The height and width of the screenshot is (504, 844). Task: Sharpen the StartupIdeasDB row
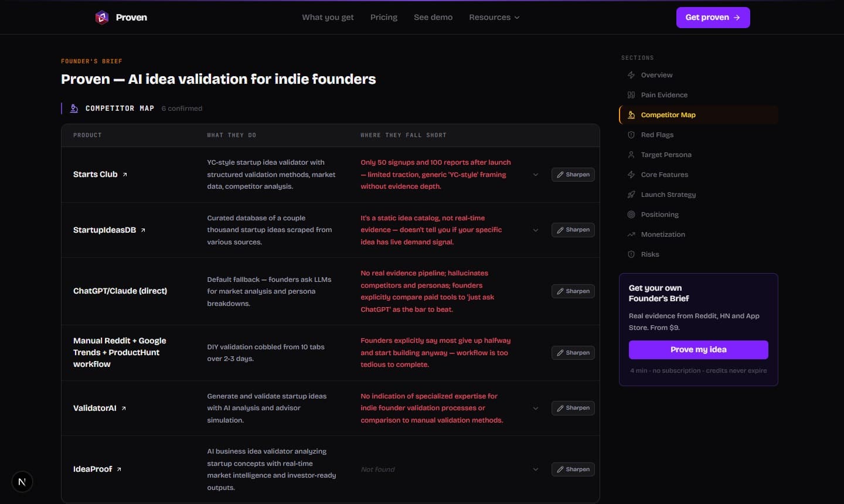573,230
